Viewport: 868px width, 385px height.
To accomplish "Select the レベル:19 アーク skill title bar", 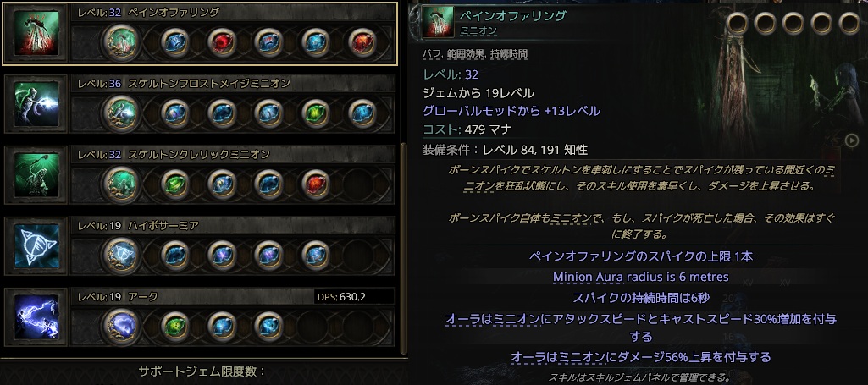I will 233,296.
